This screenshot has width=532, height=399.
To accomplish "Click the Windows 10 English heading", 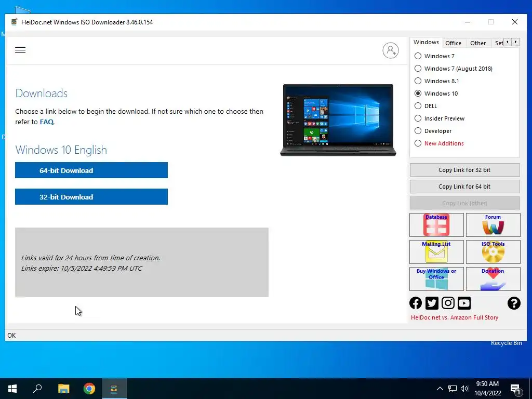I will pyautogui.click(x=61, y=150).
